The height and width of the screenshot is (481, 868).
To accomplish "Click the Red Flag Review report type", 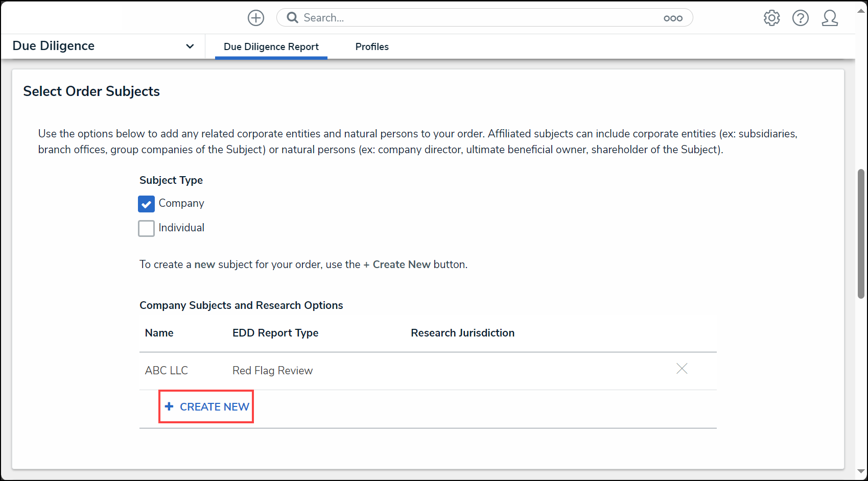I will (272, 371).
